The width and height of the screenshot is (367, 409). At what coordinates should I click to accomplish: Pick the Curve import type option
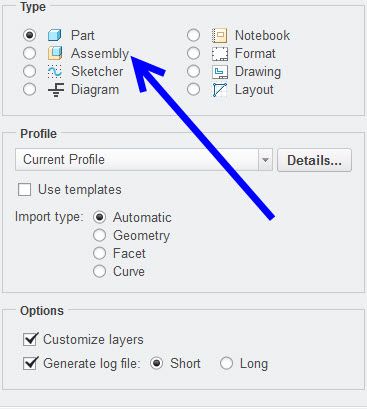point(99,271)
